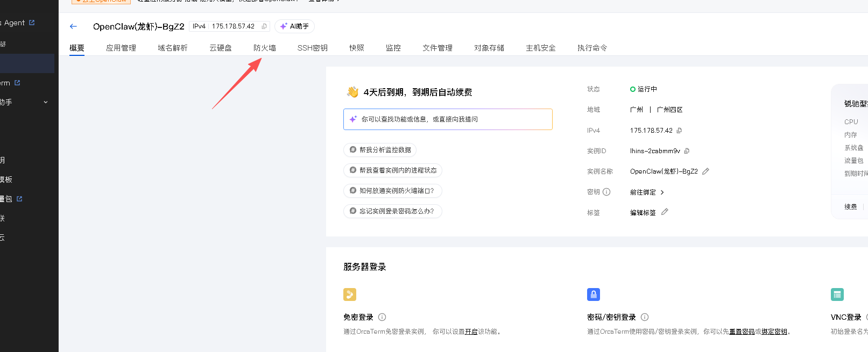Copy the instance ID lhins-2cabmm9v
This screenshot has height=352, width=868.
coord(687,151)
